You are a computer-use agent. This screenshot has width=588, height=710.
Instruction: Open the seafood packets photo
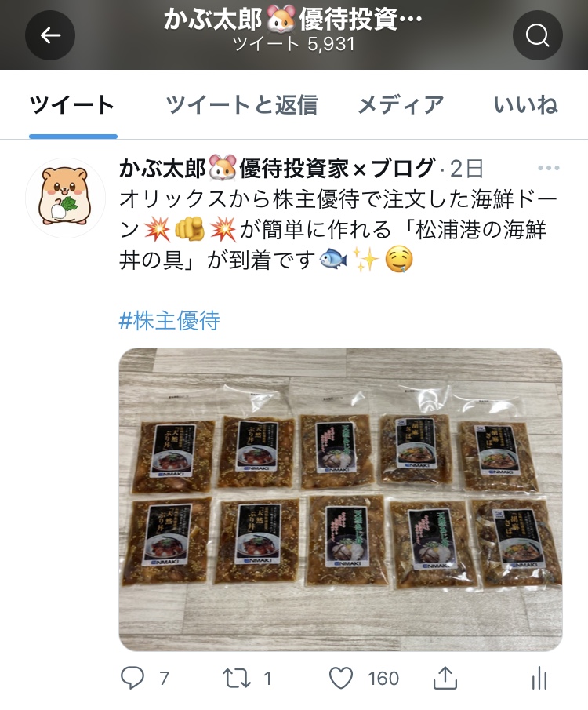tap(340, 500)
